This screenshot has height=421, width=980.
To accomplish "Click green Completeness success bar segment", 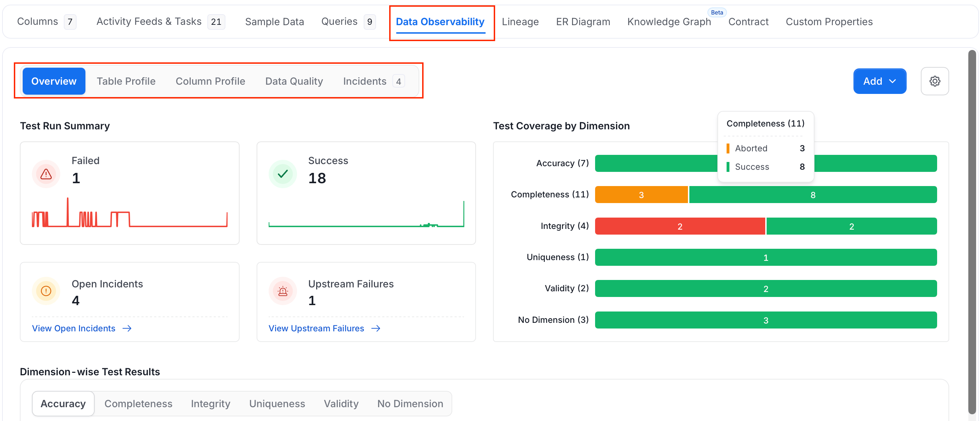I will click(x=813, y=195).
